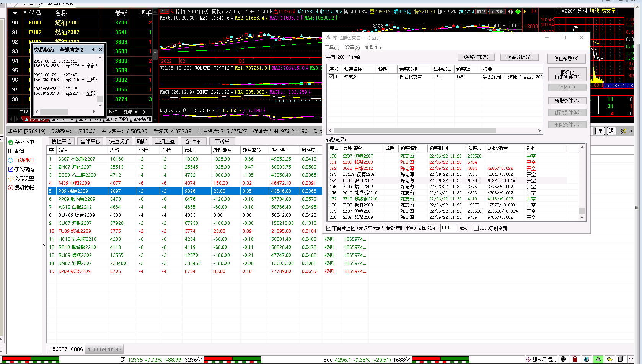642x364 pixels.
Task: Click 画线单 button
Action: [222, 141]
